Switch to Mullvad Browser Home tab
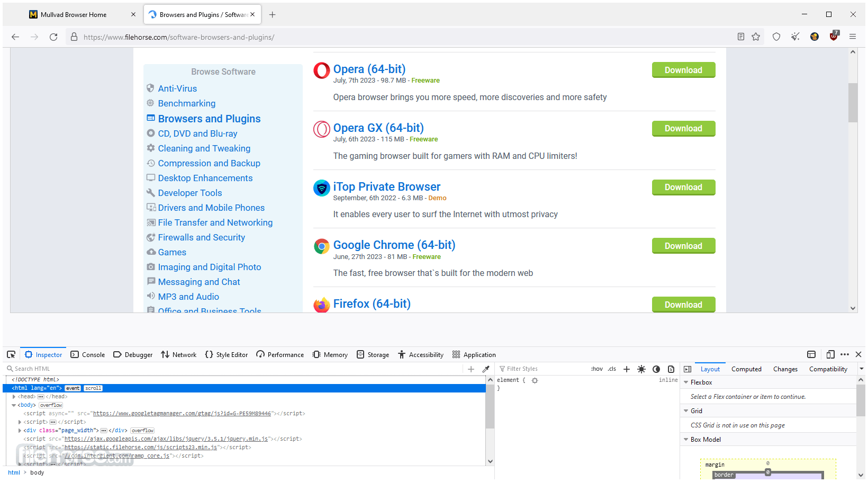 click(83, 15)
